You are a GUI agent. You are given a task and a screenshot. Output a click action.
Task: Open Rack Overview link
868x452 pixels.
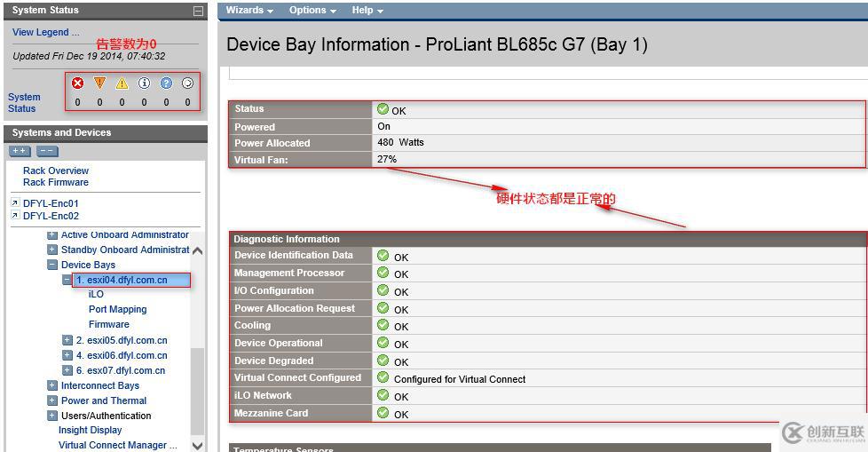point(56,170)
